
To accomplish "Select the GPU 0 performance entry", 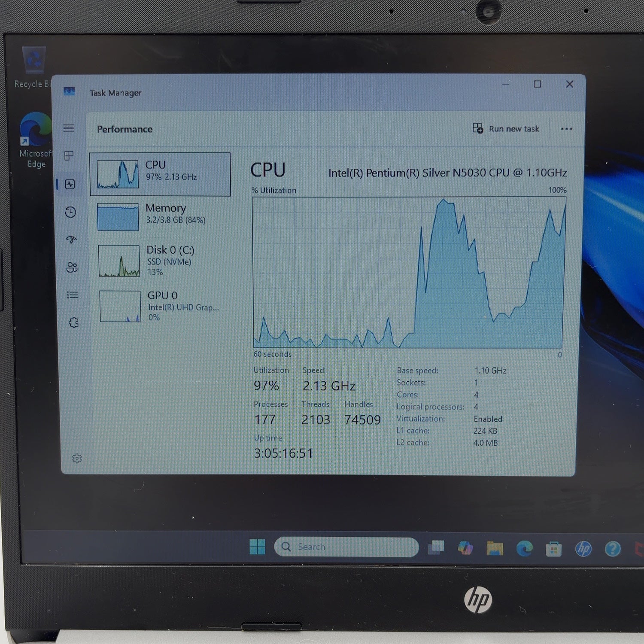I will 163,306.
